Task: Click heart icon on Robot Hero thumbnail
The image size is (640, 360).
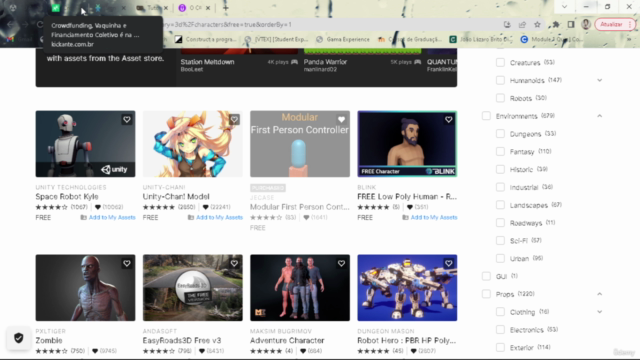Action: [x=449, y=264]
